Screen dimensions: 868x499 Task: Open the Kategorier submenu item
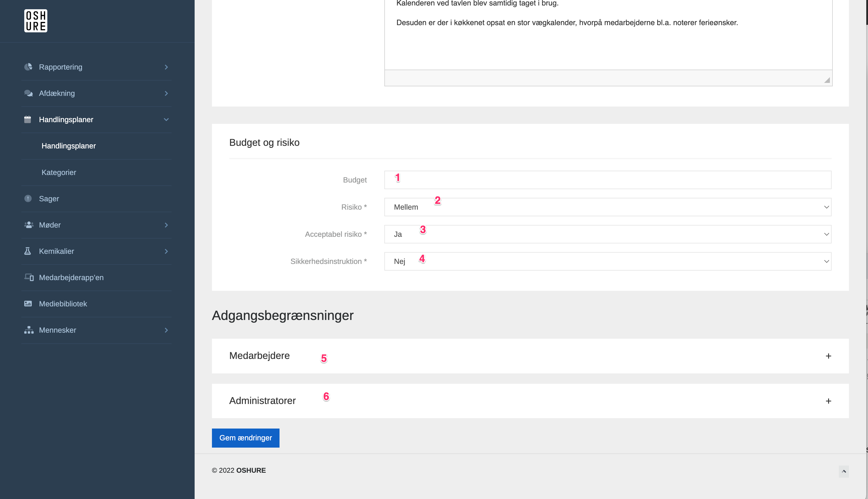(x=59, y=172)
